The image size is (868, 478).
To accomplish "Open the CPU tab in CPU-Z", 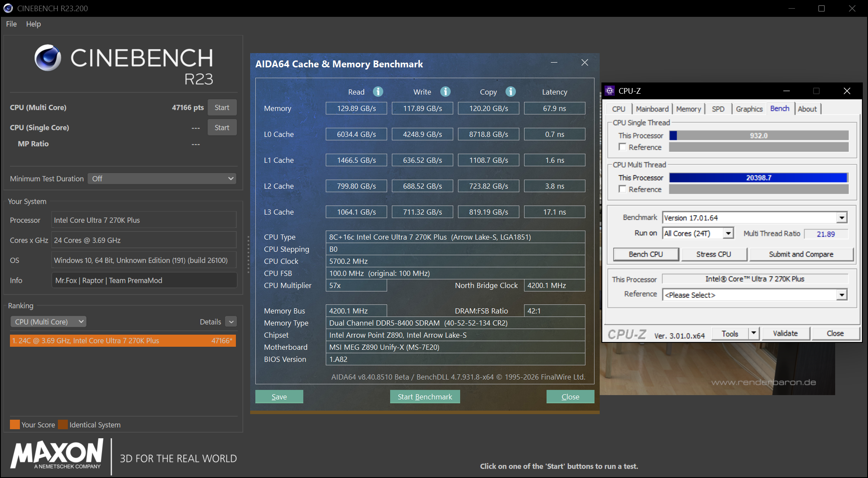I will [619, 109].
